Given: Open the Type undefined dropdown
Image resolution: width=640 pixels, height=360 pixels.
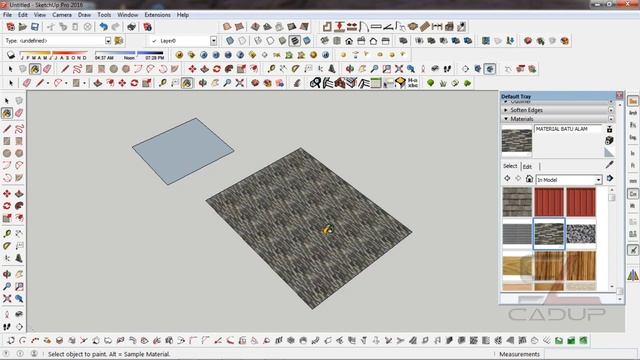Looking at the screenshot, I should [x=108, y=41].
